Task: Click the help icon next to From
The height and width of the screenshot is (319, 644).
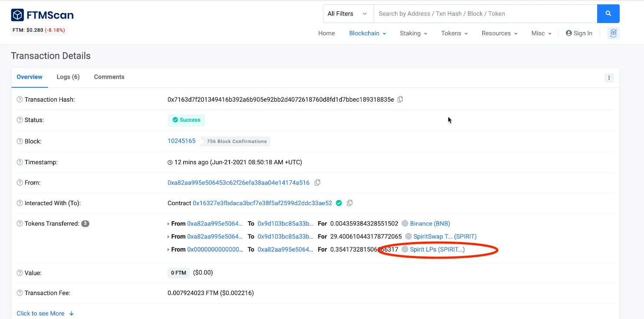Action: (20, 183)
